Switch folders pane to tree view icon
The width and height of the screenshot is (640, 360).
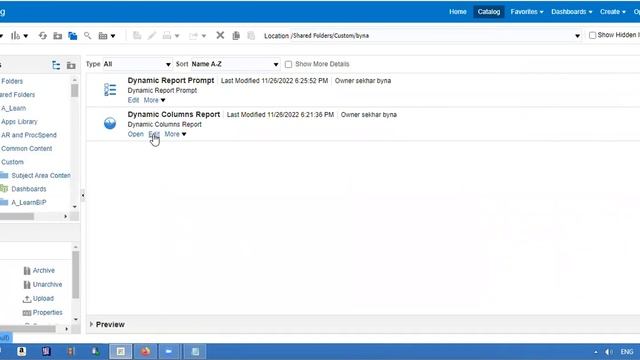(x=56, y=65)
